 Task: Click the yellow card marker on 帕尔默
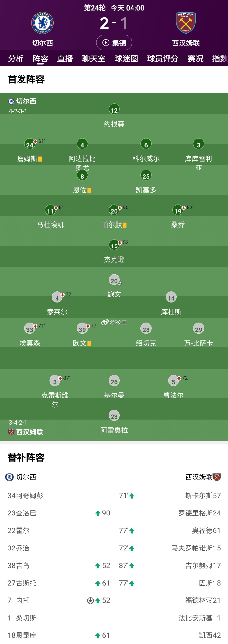click(x=124, y=224)
